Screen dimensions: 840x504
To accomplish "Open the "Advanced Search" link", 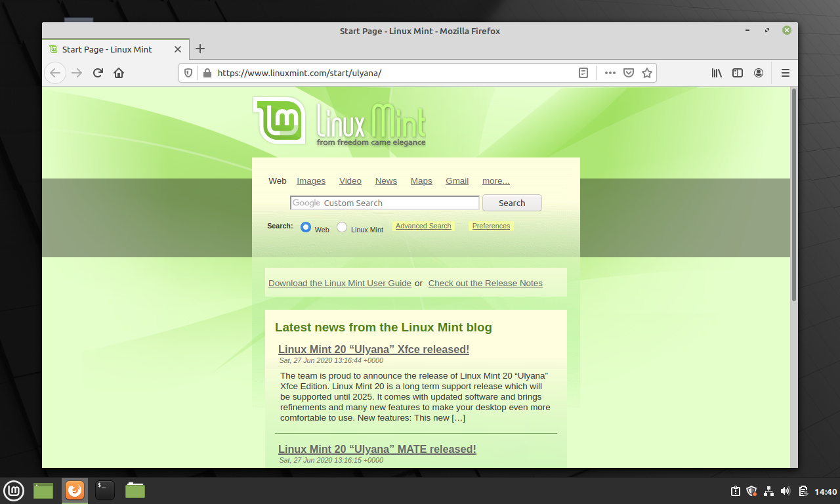I will coord(423,226).
